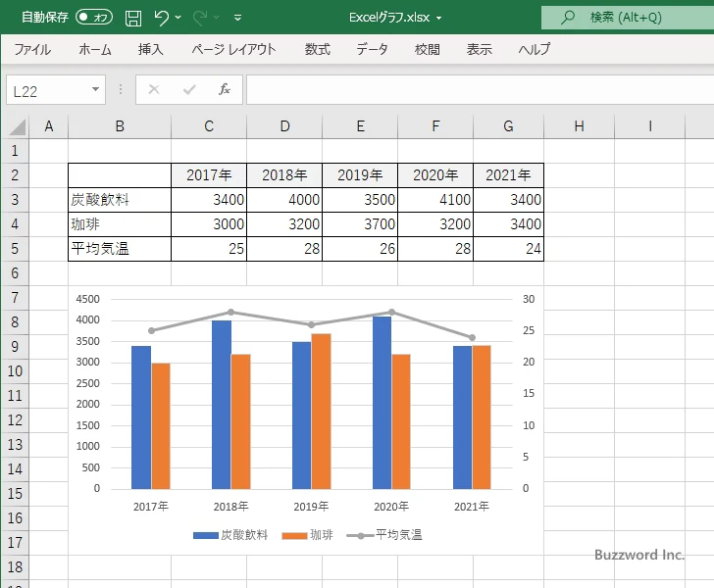The image size is (714, 588).
Task: Open the Redo history dropdown arrow
Action: [x=217, y=18]
